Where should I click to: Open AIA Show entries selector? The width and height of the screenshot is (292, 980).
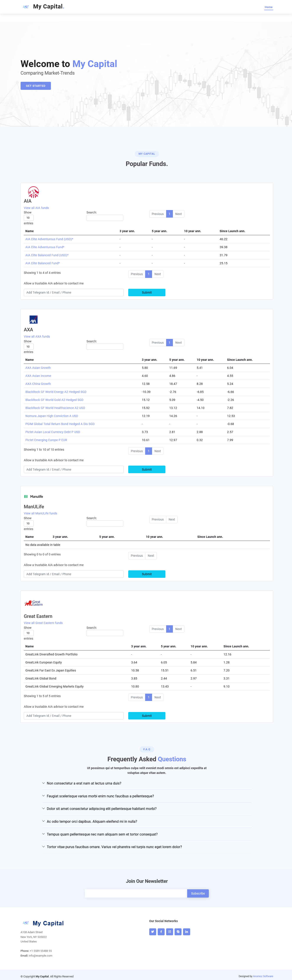coord(28,218)
